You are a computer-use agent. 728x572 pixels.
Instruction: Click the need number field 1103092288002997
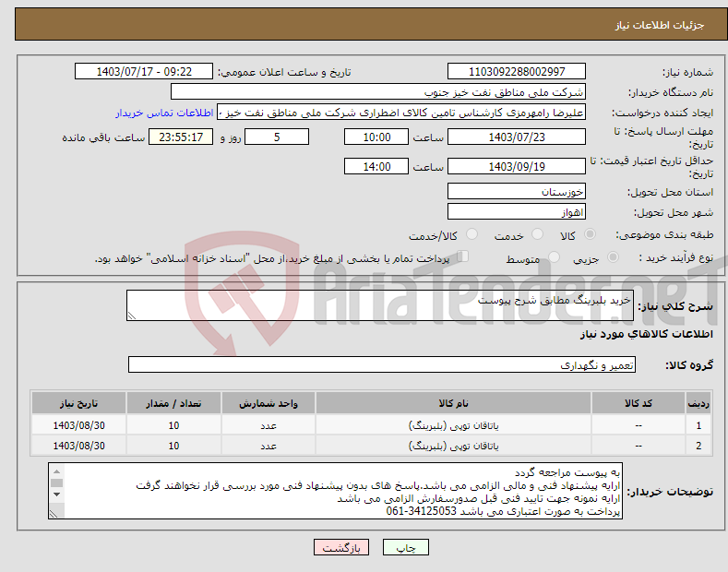517,72
